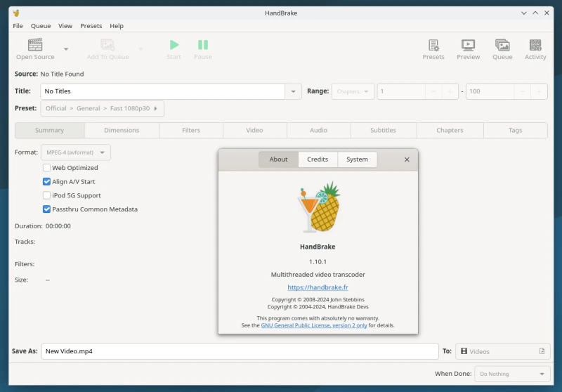
Task: Click the Duration 00:00:00 value
Action: point(58,226)
